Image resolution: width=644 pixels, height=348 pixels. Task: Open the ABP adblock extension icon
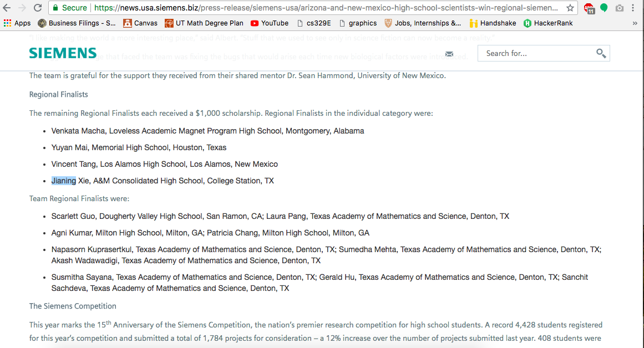(589, 8)
